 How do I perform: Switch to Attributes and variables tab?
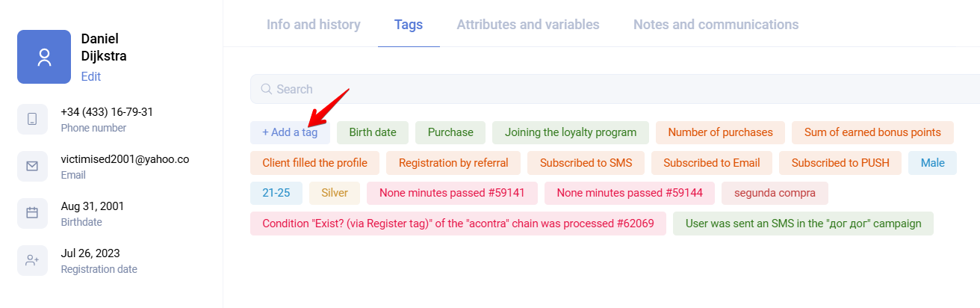point(528,25)
